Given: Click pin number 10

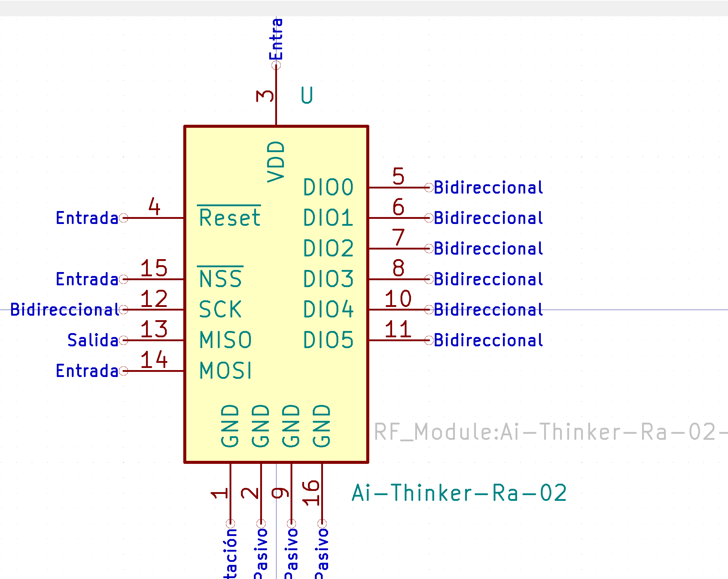Looking at the screenshot, I should [398, 298].
